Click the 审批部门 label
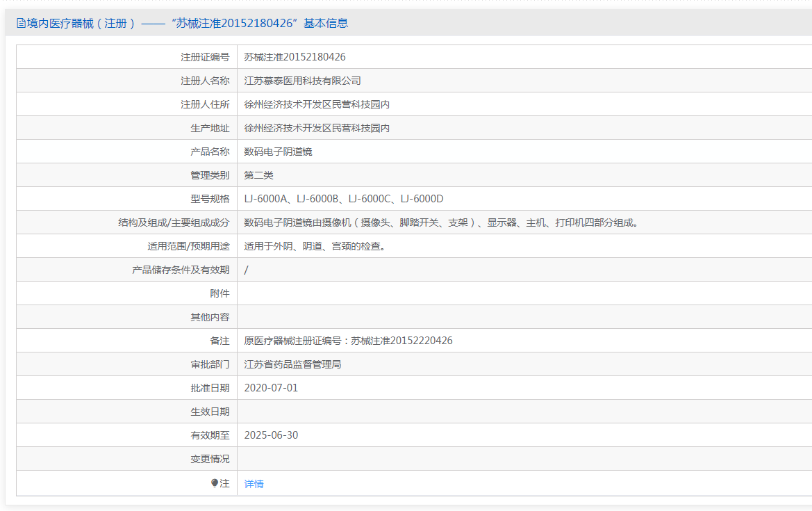The height and width of the screenshot is (511, 812). [210, 364]
